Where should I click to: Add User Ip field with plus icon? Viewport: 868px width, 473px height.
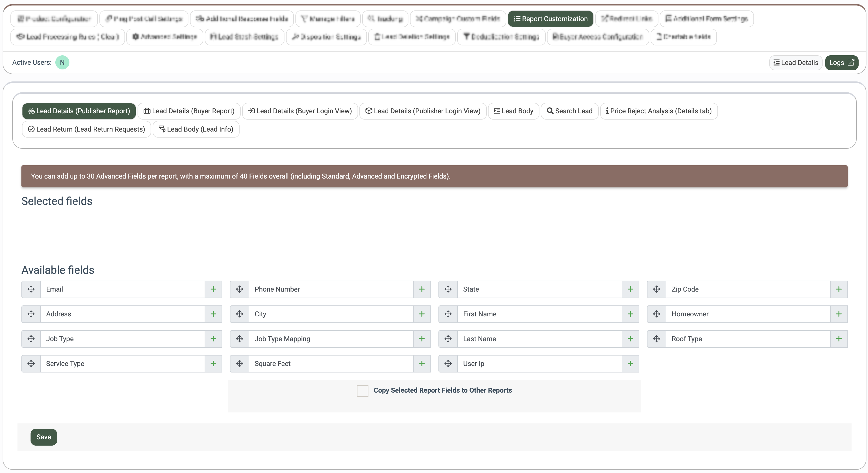[630, 363]
